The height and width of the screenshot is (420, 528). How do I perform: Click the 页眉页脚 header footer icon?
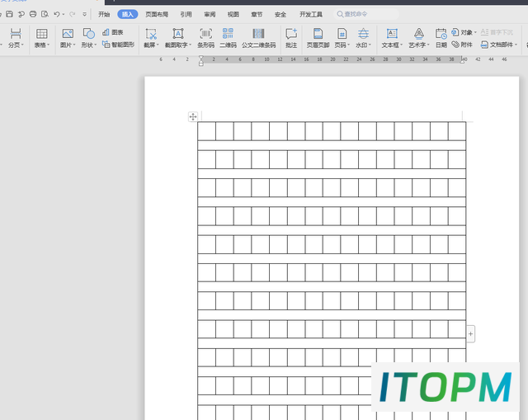(318, 34)
